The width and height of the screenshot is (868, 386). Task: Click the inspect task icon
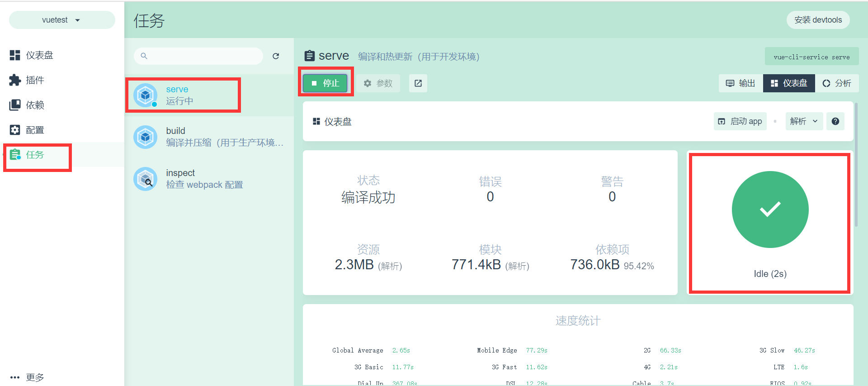[145, 179]
